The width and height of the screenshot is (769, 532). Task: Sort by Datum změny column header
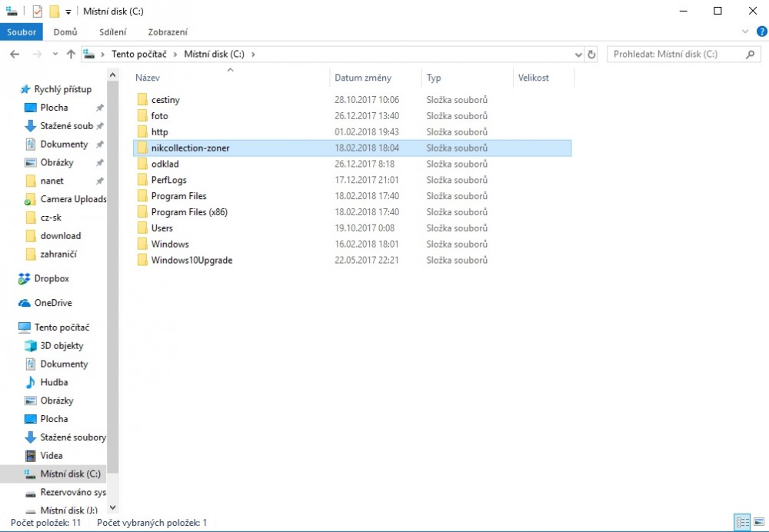click(x=363, y=78)
